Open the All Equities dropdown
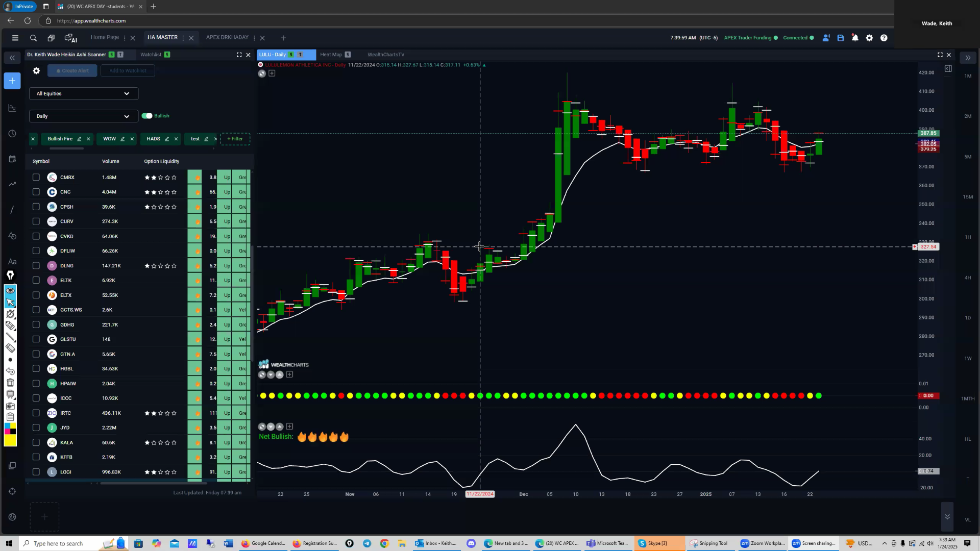 [x=84, y=93]
